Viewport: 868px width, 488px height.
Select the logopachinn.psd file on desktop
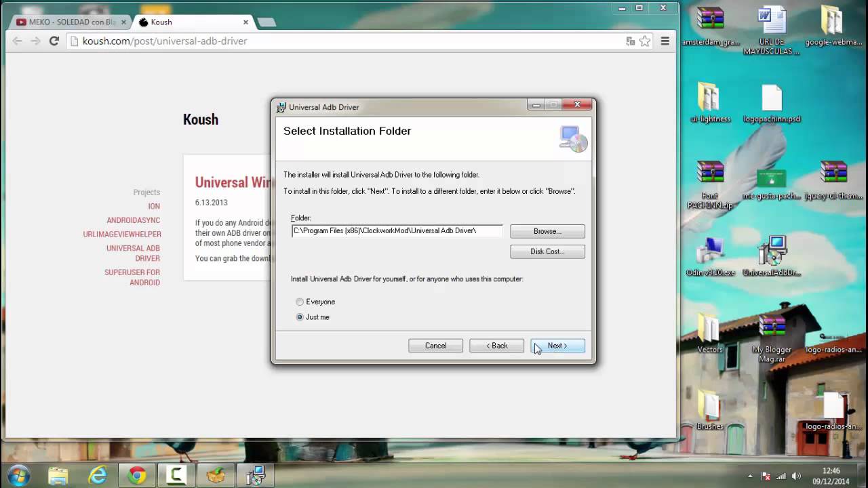pos(772,104)
